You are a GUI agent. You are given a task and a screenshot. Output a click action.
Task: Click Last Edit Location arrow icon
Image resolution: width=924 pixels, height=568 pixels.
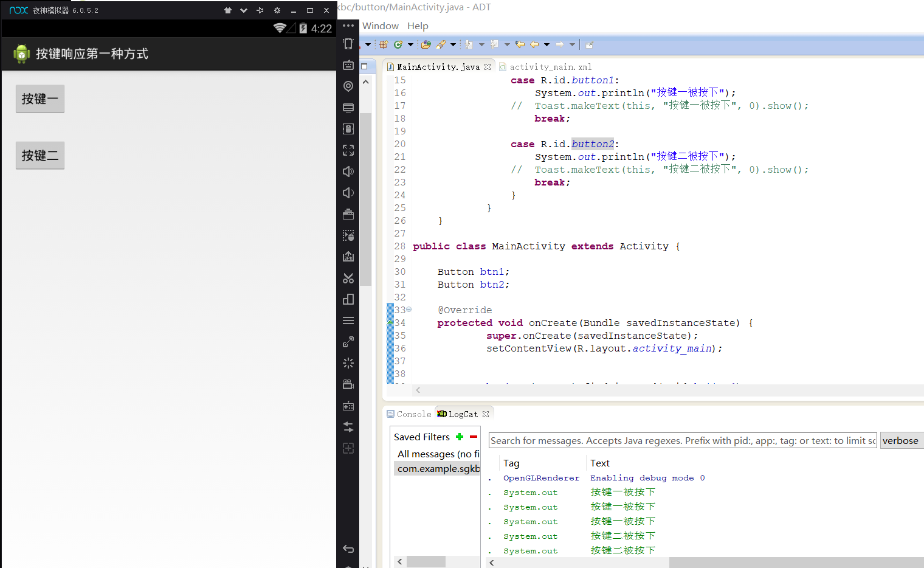520,44
